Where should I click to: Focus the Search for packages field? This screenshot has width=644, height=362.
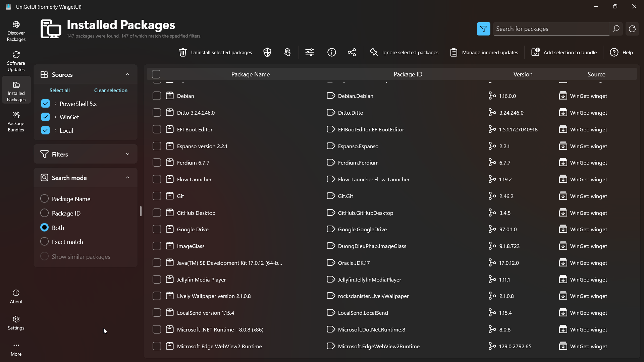point(551,29)
